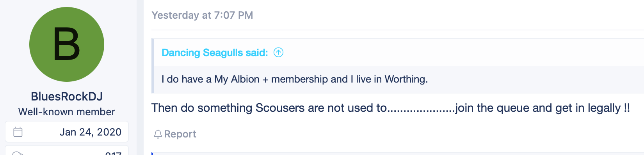
Task: Select the Jan 24, 2020 join date
Action: click(91, 132)
